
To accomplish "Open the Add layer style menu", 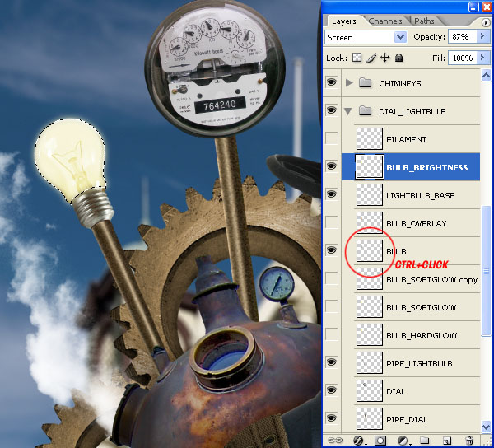I will 358,441.
